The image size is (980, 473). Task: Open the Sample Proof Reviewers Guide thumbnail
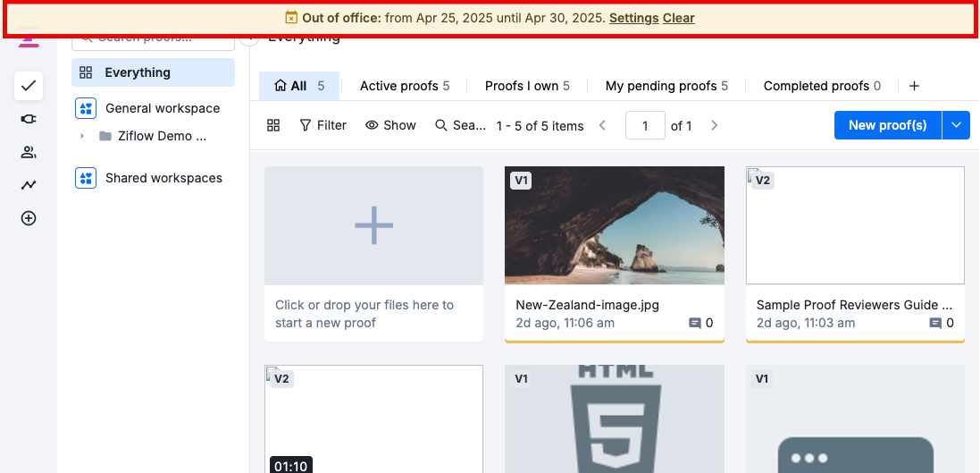(855, 225)
